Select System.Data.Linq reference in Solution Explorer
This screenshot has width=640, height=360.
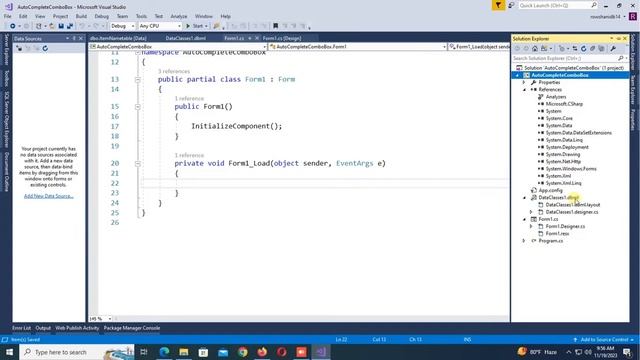pyautogui.click(x=564, y=140)
